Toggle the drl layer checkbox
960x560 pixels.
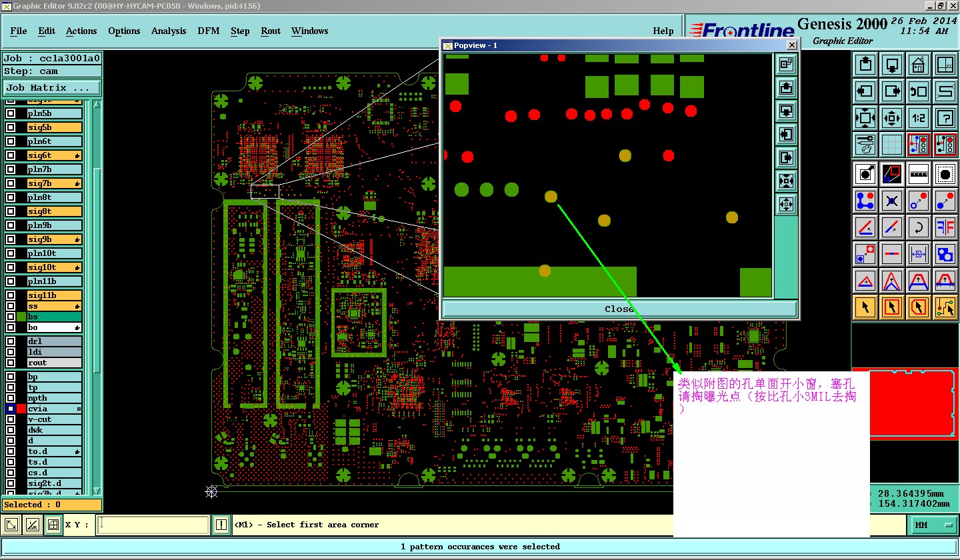click(11, 341)
